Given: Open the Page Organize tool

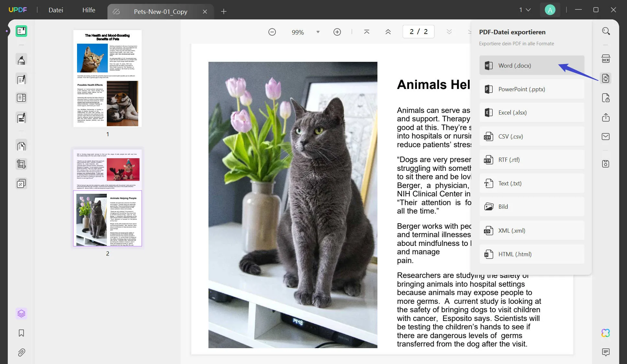Looking at the screenshot, I should [21, 146].
